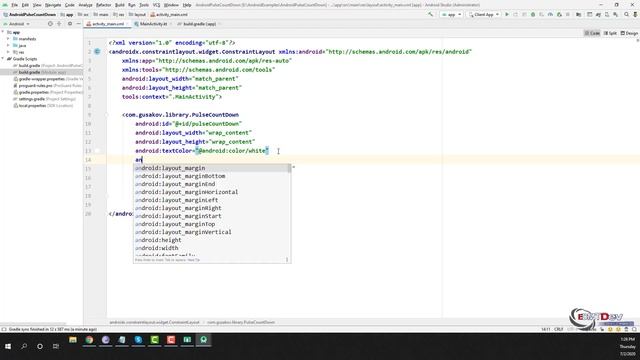The width and height of the screenshot is (640, 360).
Task: Open Project panel settings gear
Action: pos(70,24)
